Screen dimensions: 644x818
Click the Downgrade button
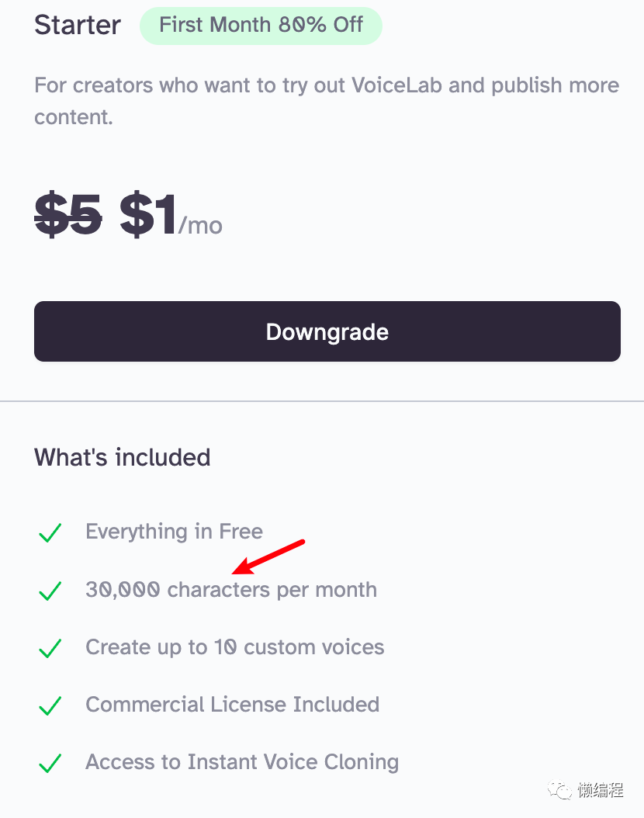[327, 331]
